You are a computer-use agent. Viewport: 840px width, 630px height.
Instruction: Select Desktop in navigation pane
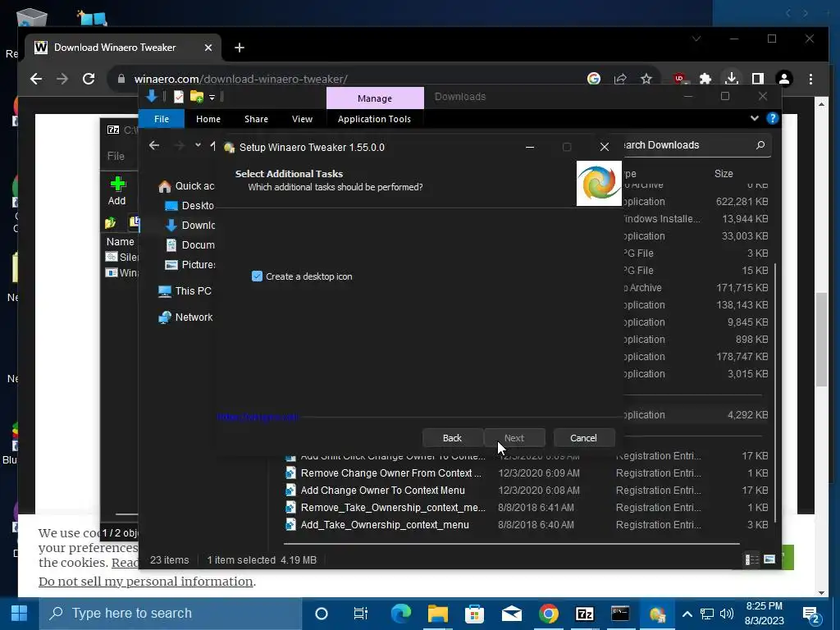pyautogui.click(x=189, y=206)
